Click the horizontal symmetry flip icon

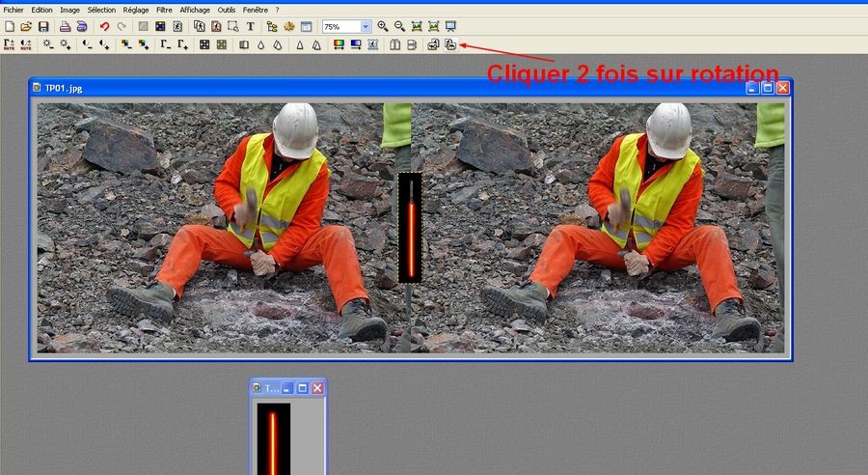395,44
